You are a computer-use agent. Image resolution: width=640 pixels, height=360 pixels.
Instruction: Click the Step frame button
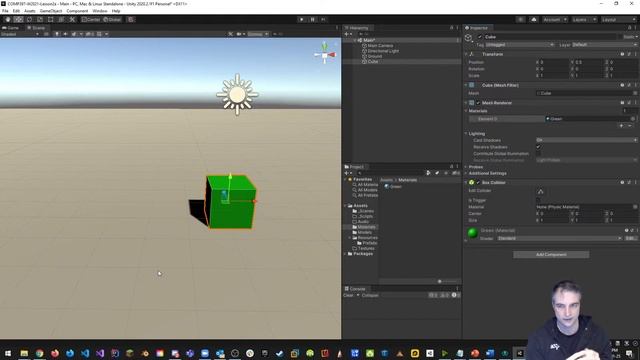[x=323, y=20]
